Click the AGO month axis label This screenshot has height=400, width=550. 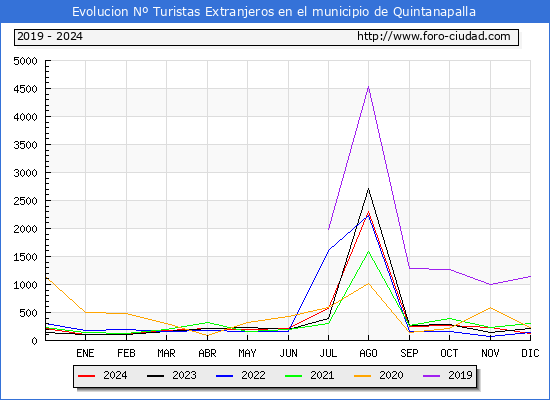pyautogui.click(x=368, y=353)
